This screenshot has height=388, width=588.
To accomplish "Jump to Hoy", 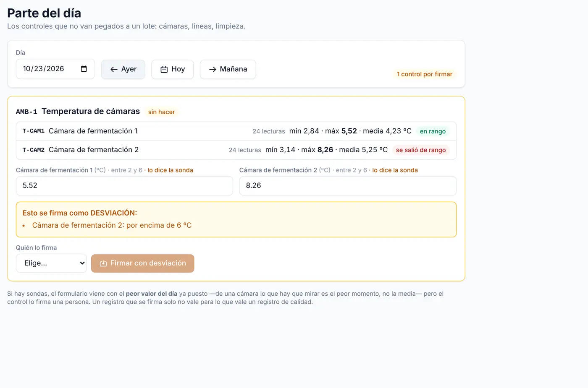I will 173,69.
